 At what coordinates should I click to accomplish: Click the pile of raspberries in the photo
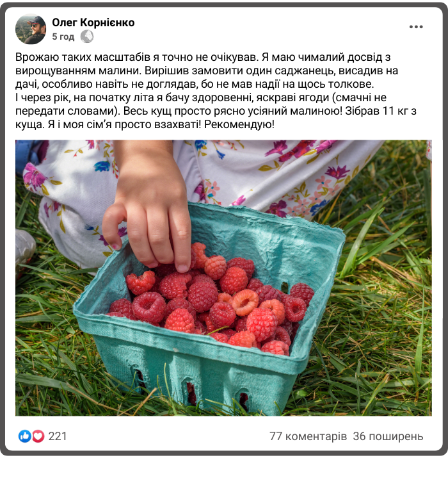coord(216,301)
